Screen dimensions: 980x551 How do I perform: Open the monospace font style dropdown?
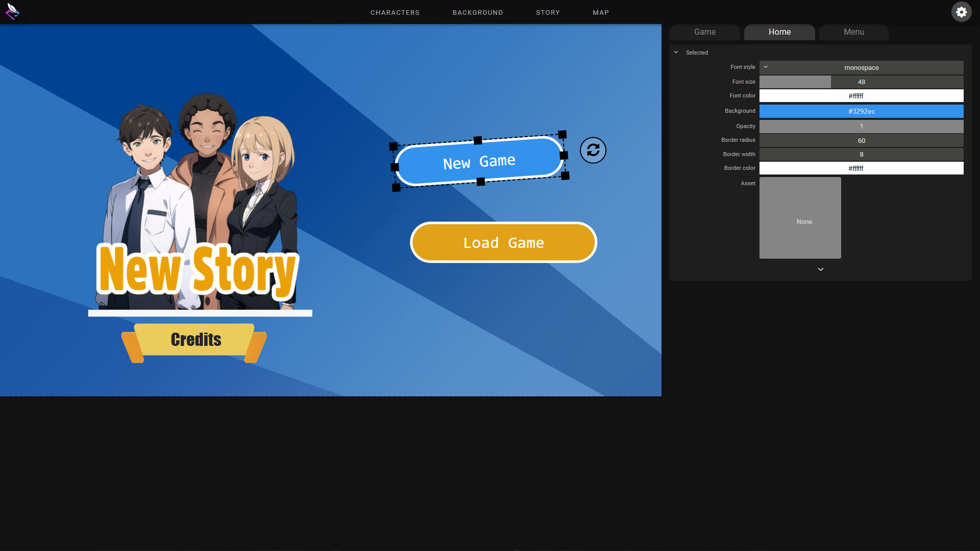coord(862,67)
